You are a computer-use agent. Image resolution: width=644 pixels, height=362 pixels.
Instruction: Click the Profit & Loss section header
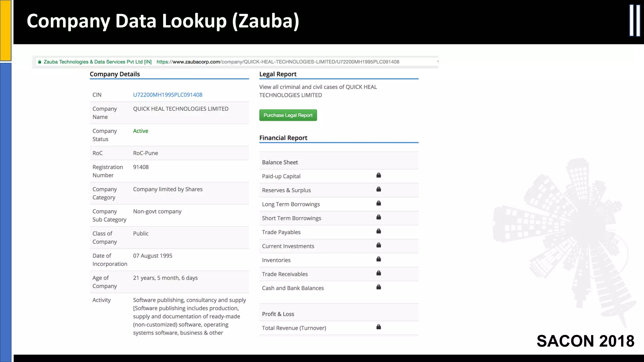point(278,314)
